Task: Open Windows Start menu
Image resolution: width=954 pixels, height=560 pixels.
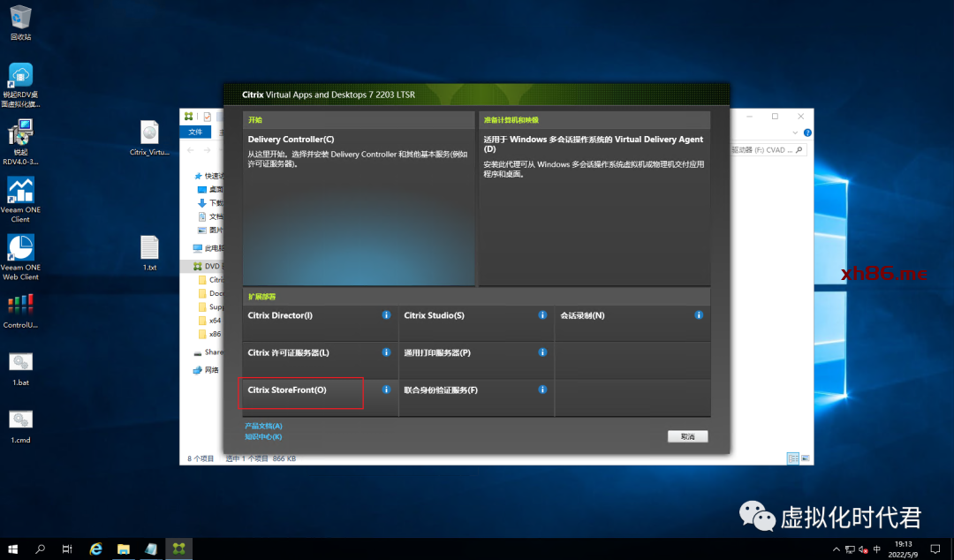Action: pyautogui.click(x=12, y=549)
